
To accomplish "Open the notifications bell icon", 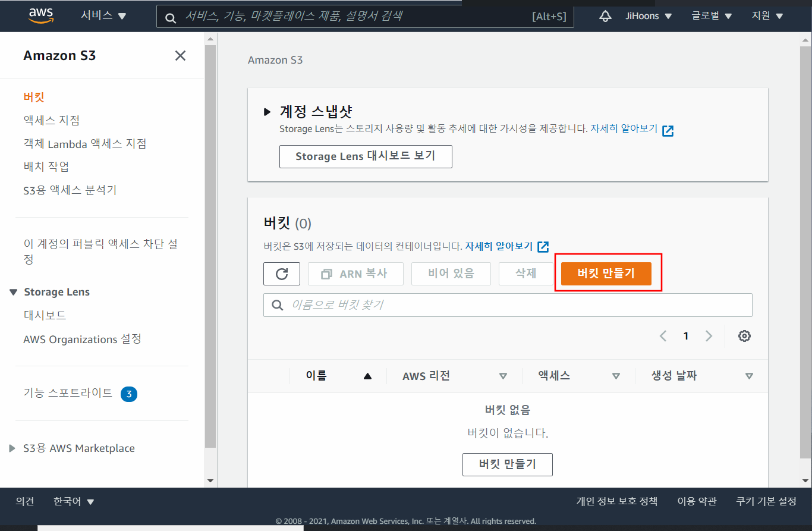I will click(x=605, y=16).
